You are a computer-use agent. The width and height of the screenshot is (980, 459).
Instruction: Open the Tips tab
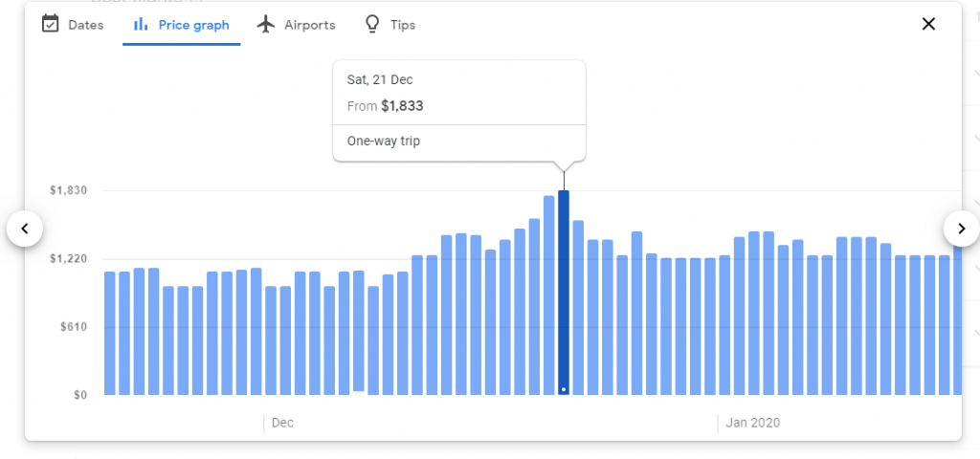click(390, 25)
